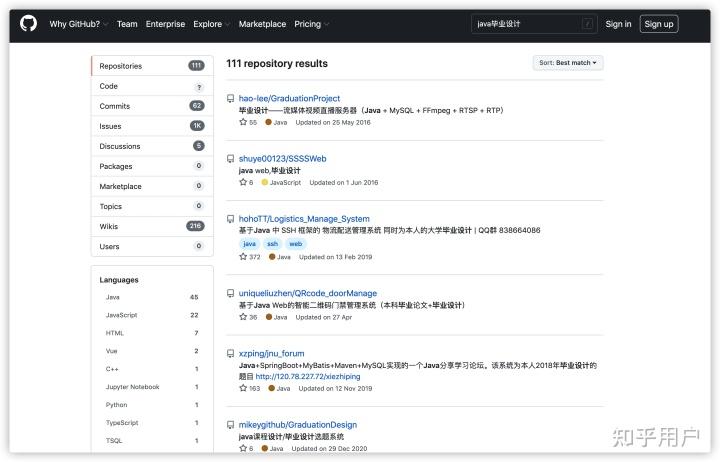This screenshot has width=720, height=462.
Task: Click the "111 repository results" heading
Action: 277,63
